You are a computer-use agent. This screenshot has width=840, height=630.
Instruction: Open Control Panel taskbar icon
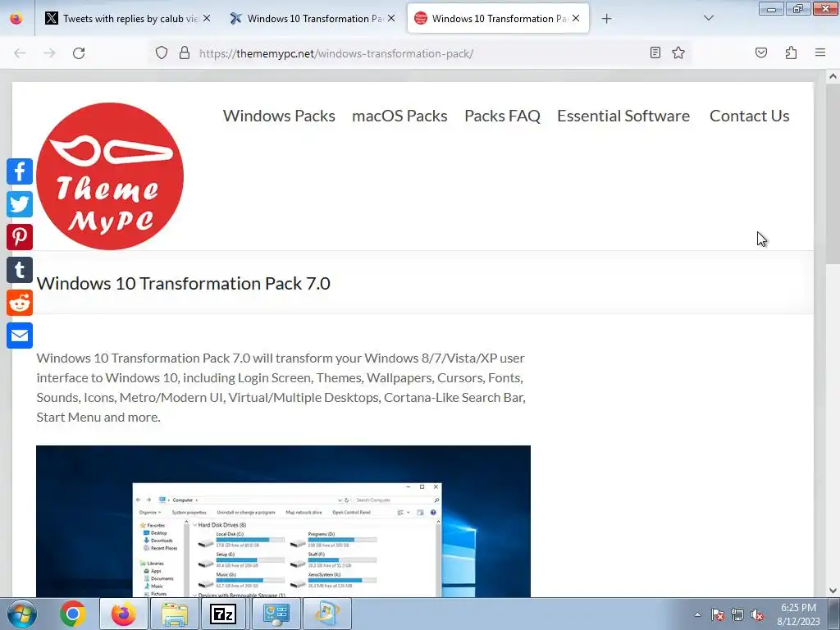(276, 614)
